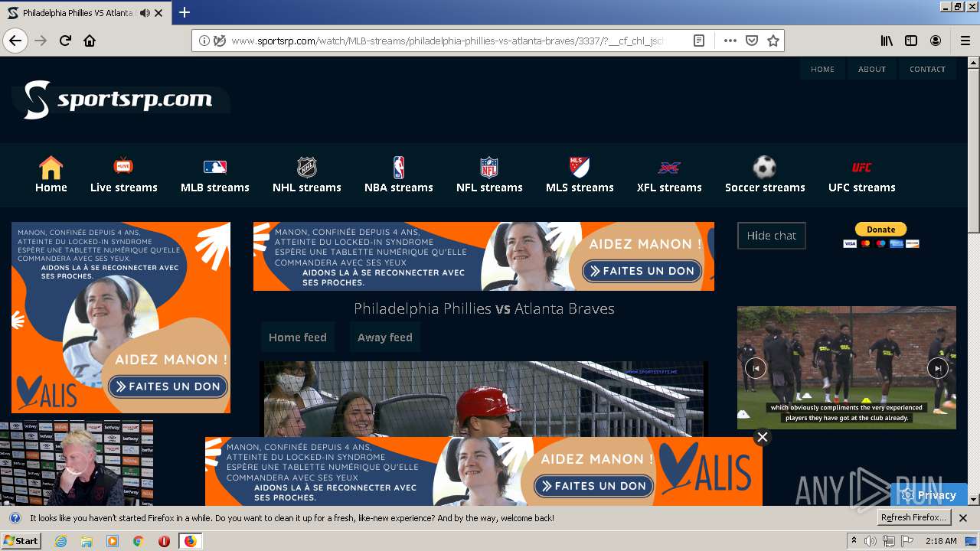Viewport: 980px width, 551px height.
Task: Open the ABOUT page
Action: (872, 69)
